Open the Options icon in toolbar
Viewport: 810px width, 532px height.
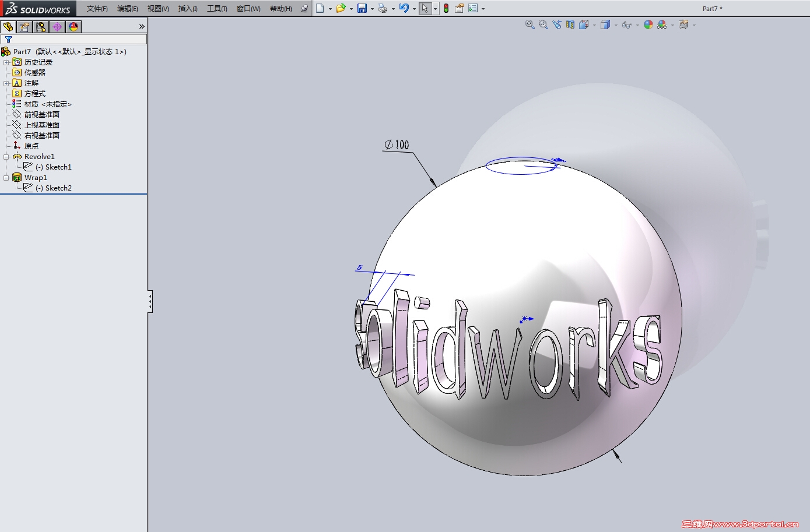pos(473,8)
